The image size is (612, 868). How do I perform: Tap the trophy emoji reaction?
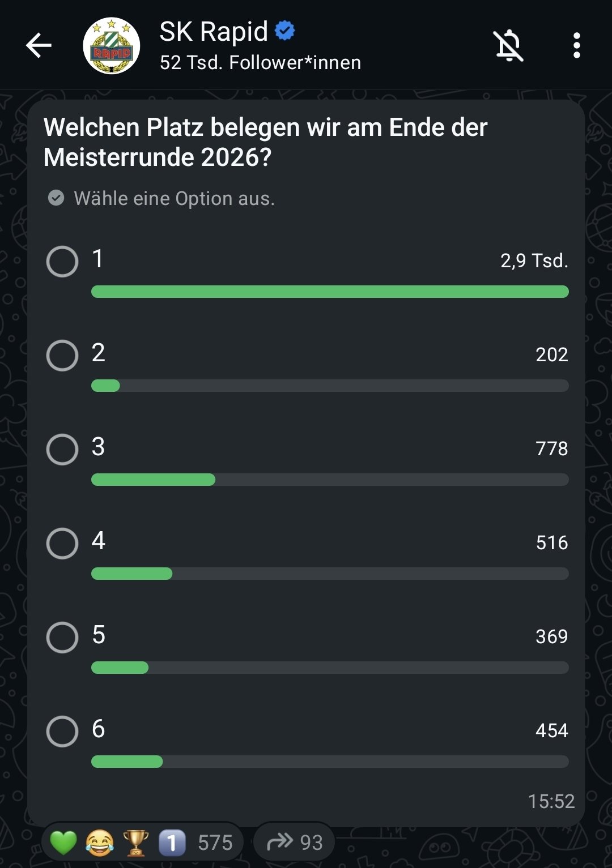(x=136, y=843)
